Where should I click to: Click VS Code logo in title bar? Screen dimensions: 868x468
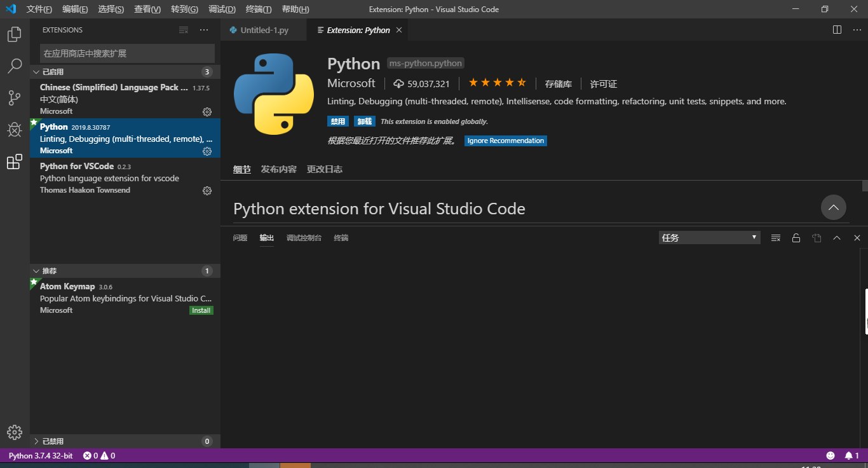coord(11,9)
